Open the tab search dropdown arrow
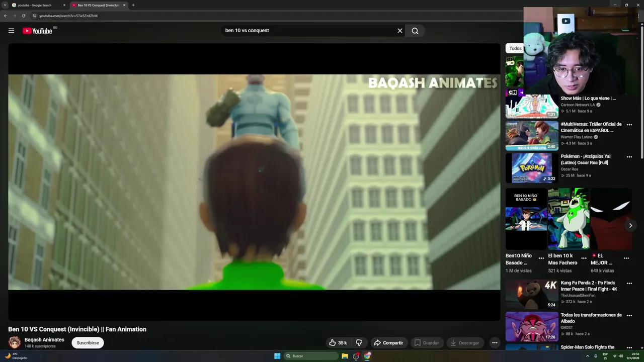The width and height of the screenshot is (644, 362). [5, 5]
